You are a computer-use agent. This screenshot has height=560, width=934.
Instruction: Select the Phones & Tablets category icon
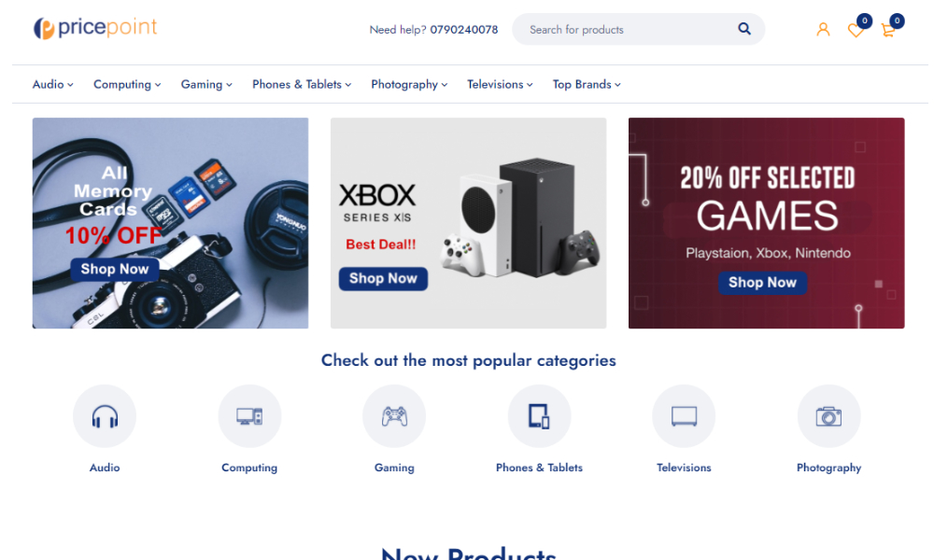tap(539, 416)
